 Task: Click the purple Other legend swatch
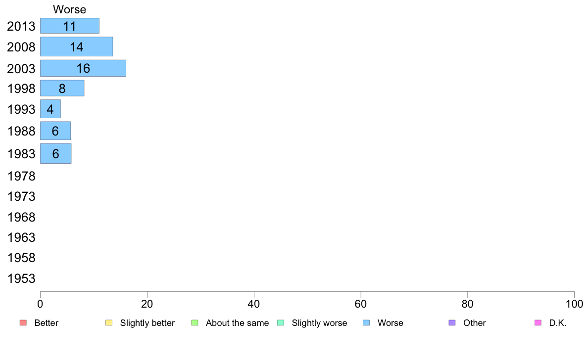(452, 323)
